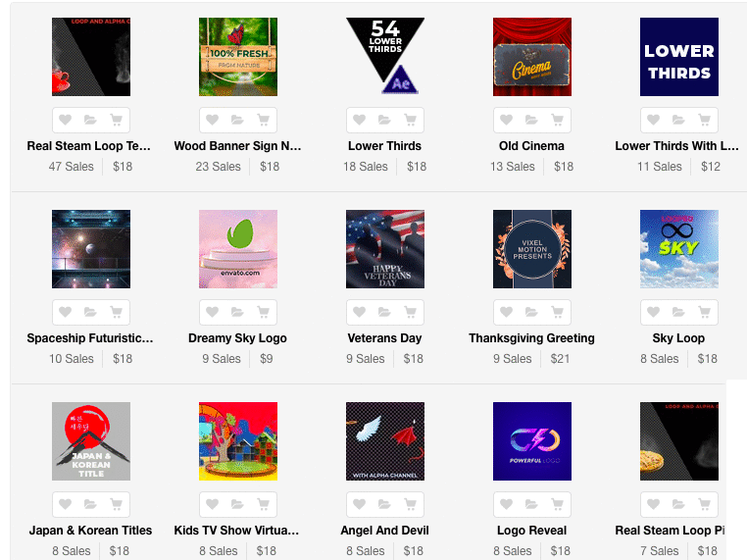Open the Veterans Day thumbnail
This screenshot has height=560, width=747.
pos(385,249)
